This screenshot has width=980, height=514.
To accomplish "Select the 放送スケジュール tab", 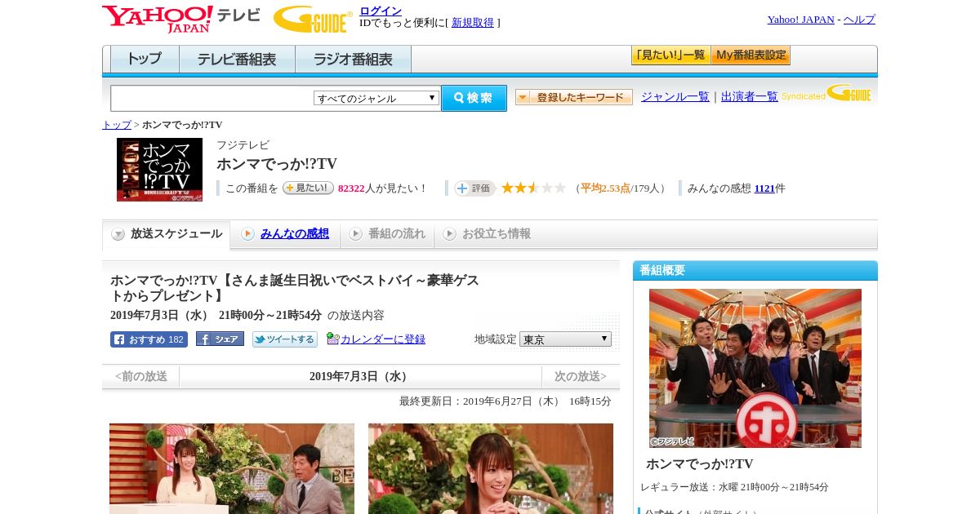I will tap(167, 234).
